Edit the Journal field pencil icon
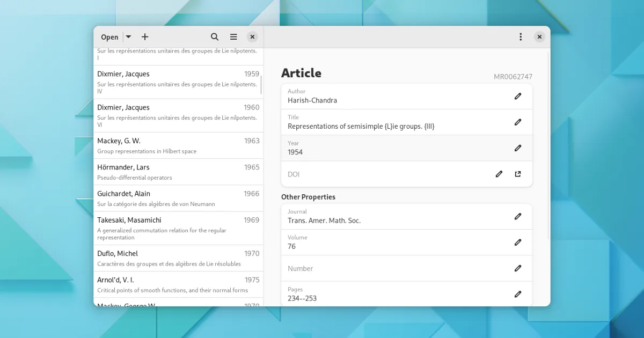Screen dimensions: 644x338 [518, 217]
